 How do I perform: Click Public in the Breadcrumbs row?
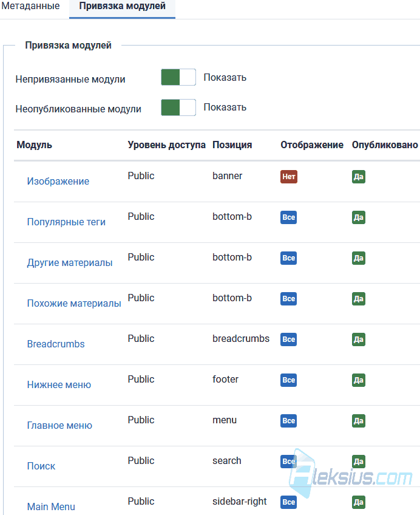click(141, 339)
